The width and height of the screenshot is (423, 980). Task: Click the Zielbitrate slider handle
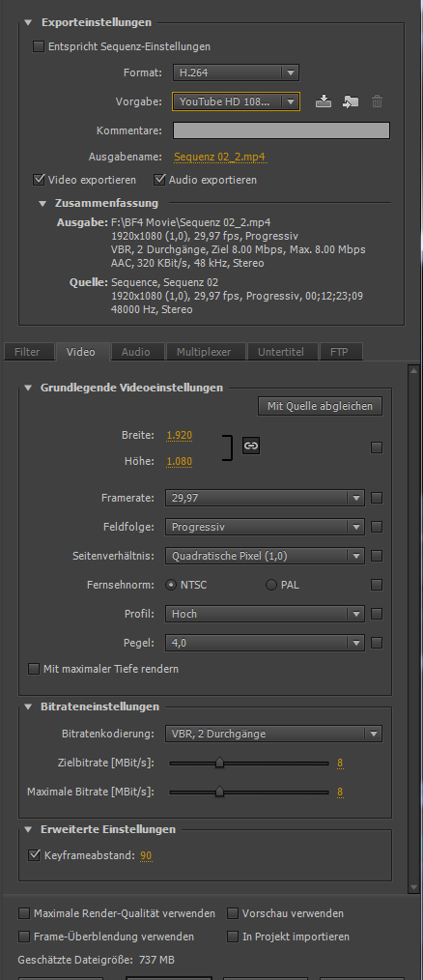[x=219, y=763]
